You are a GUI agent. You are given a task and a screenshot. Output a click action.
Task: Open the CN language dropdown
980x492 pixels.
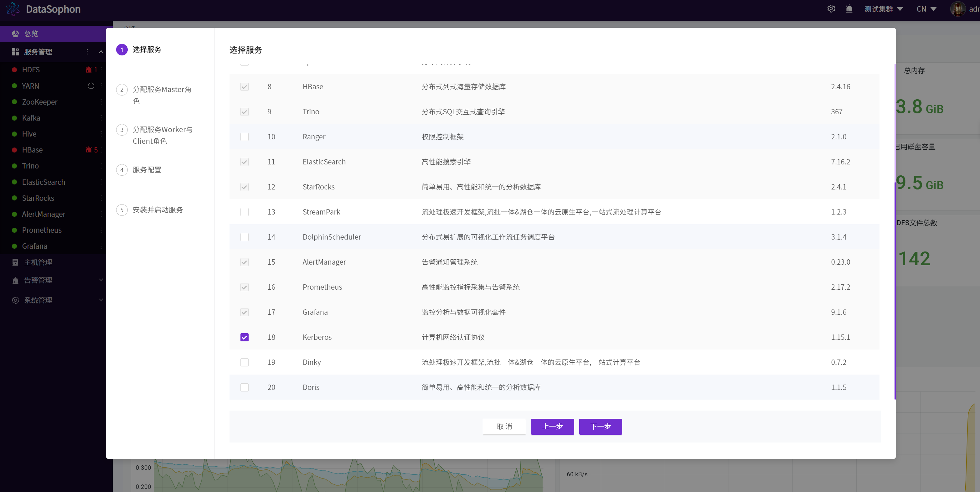[x=926, y=9]
